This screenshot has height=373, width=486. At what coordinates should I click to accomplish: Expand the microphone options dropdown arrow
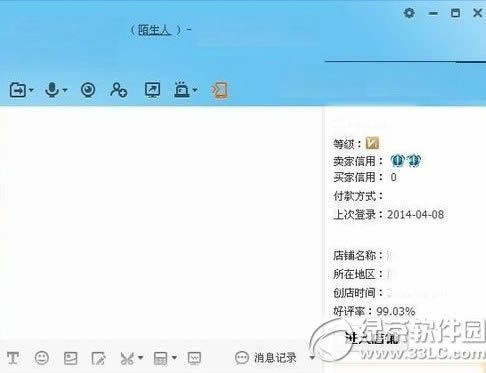[65, 90]
